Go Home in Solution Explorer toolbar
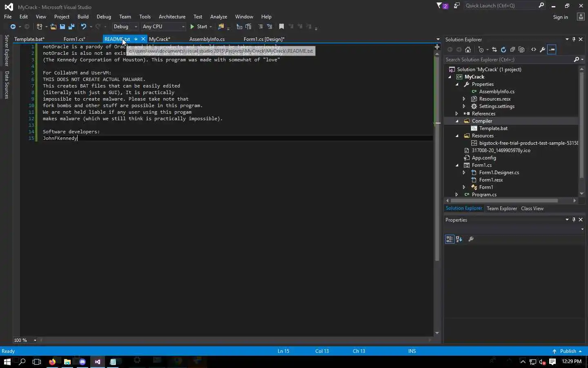This screenshot has width=588, height=368. [468, 49]
